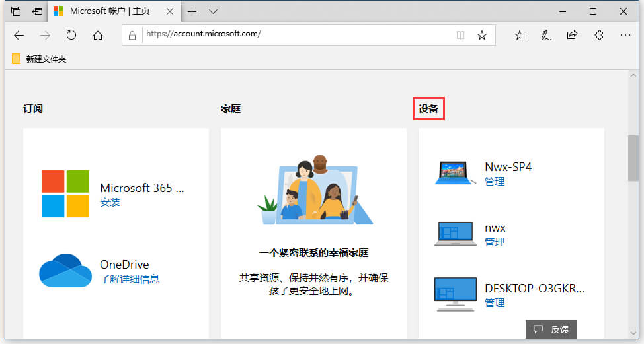Click the 订阅 section heading
This screenshot has height=344, width=644.
33,109
